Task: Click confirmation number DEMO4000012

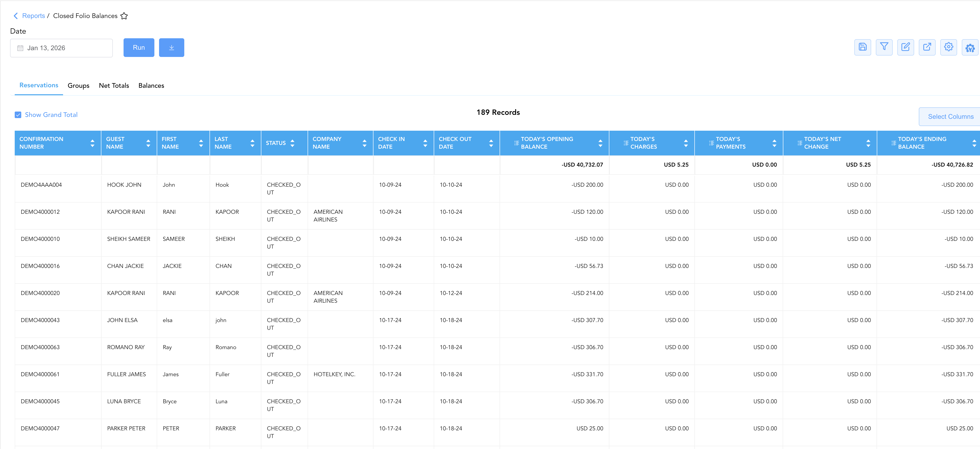Action: [x=40, y=212]
